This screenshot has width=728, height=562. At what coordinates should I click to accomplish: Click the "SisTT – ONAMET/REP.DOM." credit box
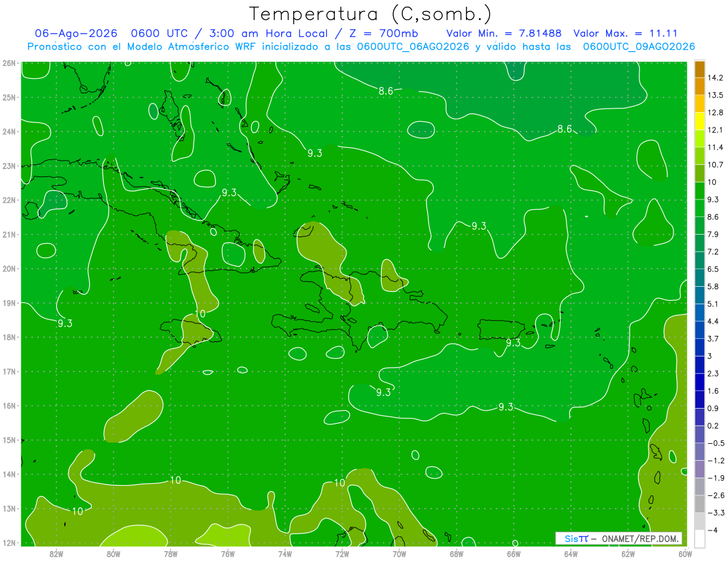click(619, 538)
